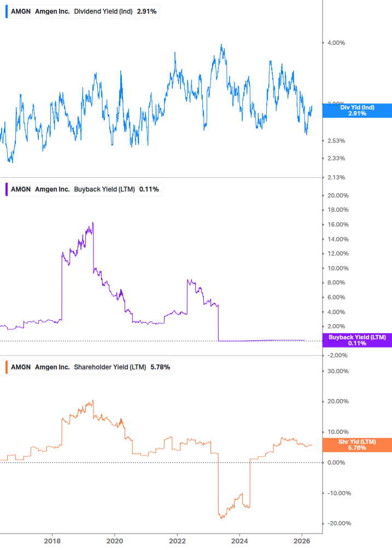
Task: Click the 30.00% shareholder yield axis label
Action: tap(338, 371)
